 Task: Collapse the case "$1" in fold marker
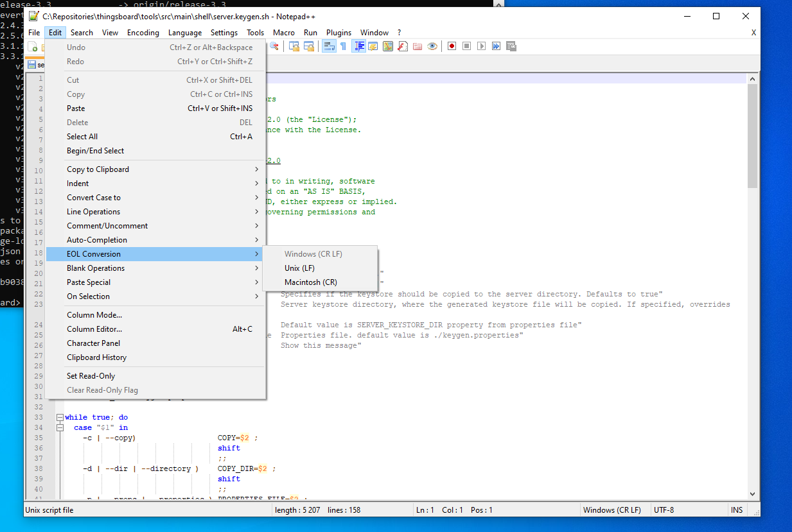coord(60,427)
